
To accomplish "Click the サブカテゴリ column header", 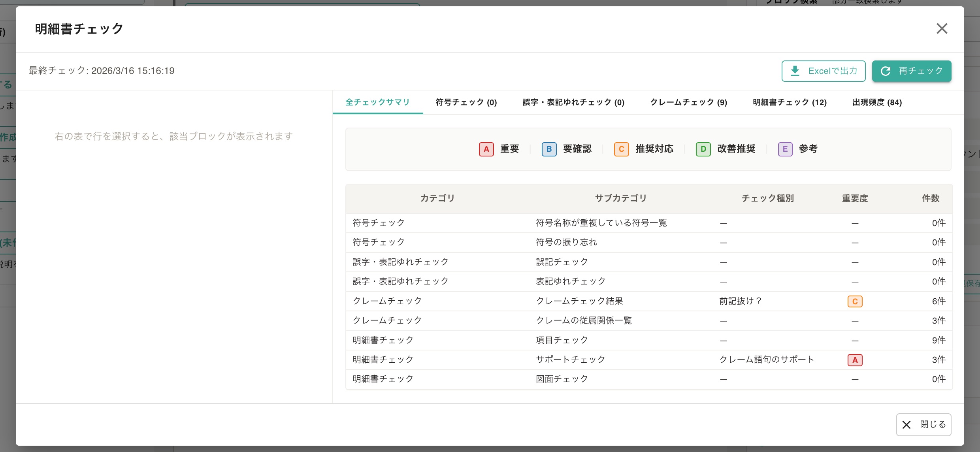I will coord(620,198).
